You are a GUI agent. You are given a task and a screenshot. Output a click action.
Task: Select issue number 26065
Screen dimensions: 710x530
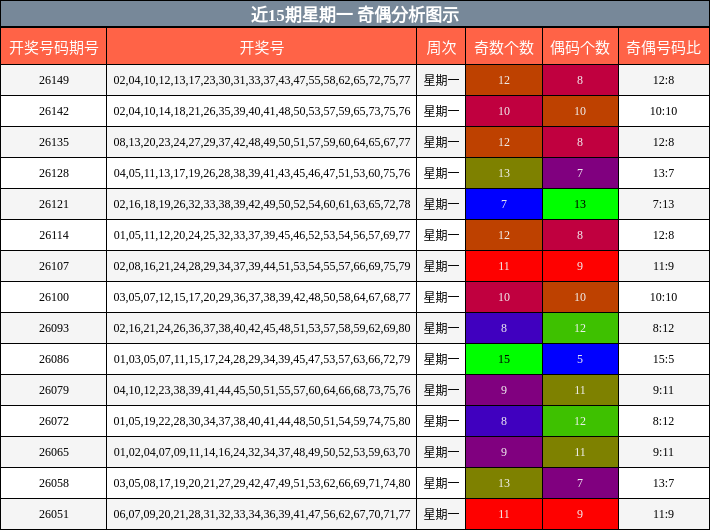coord(54,452)
